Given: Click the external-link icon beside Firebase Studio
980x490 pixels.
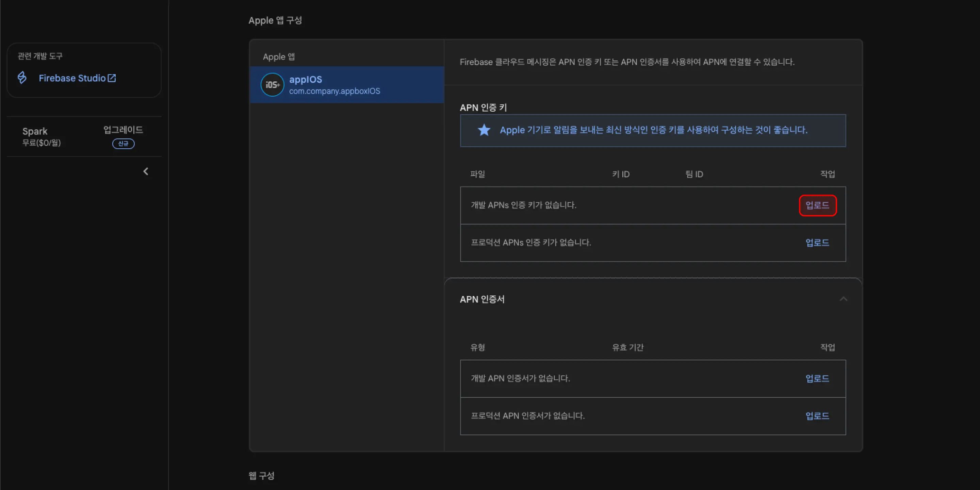Looking at the screenshot, I should [x=112, y=78].
